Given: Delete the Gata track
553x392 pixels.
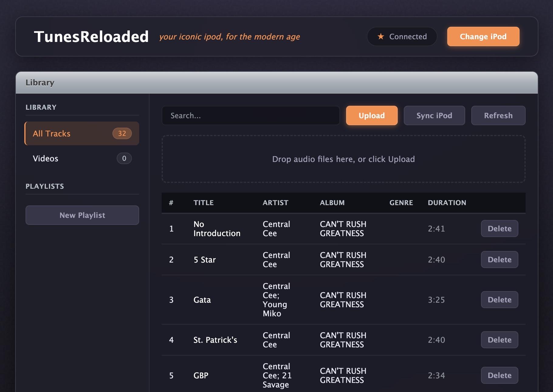Looking at the screenshot, I should pyautogui.click(x=500, y=300).
